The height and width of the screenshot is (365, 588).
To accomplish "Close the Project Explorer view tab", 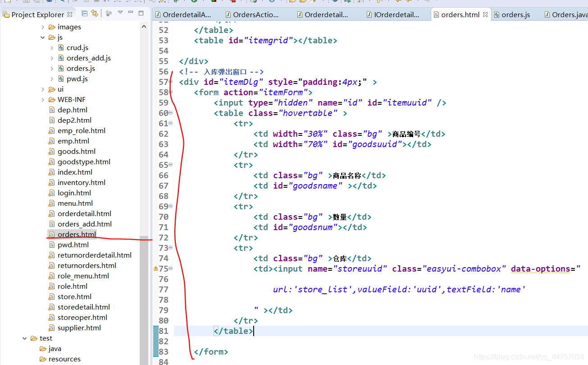I will [69, 14].
